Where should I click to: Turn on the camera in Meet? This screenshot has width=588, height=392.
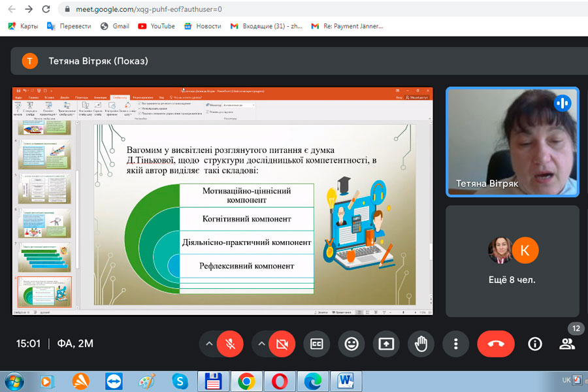point(282,344)
